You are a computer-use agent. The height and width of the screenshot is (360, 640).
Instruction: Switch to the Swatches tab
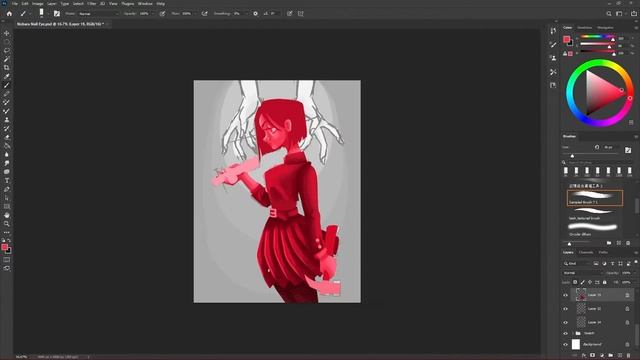[584, 28]
